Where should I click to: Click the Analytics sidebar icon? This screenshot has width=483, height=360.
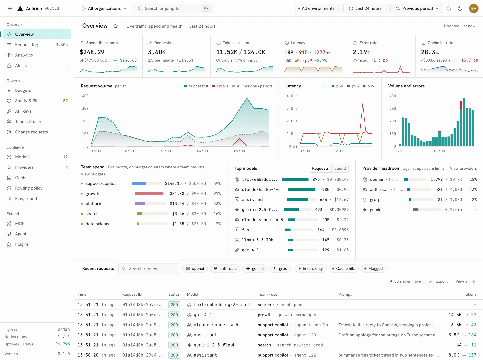pyautogui.click(x=9, y=55)
